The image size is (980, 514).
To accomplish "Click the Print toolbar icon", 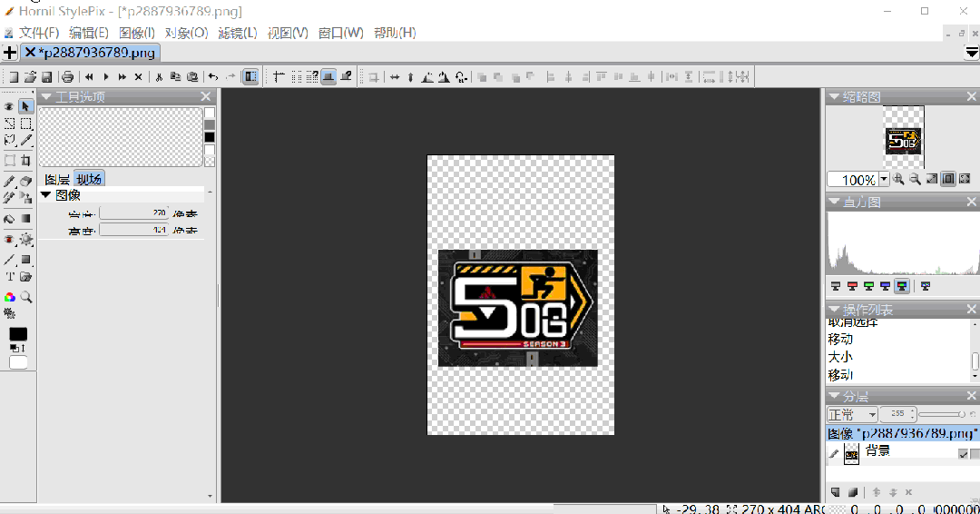I will coord(67,77).
